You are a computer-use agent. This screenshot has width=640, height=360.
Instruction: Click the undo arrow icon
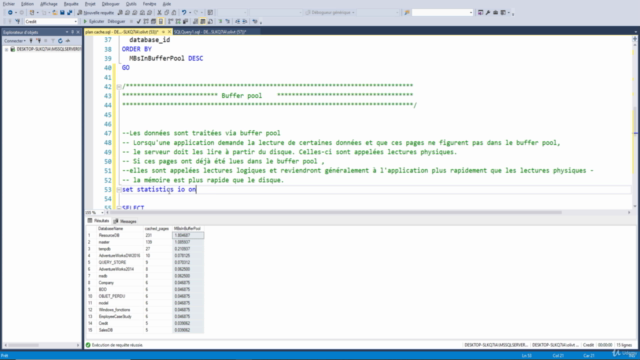184,12
